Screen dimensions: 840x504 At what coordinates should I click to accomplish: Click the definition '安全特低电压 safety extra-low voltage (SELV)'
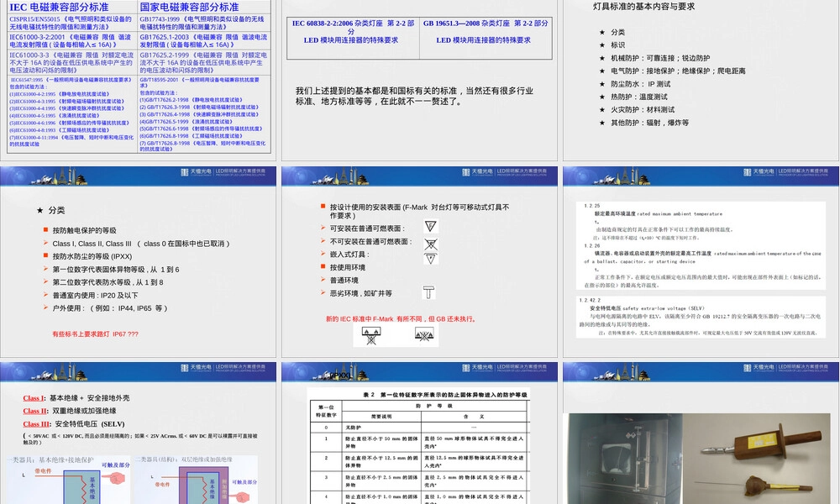coord(647,308)
